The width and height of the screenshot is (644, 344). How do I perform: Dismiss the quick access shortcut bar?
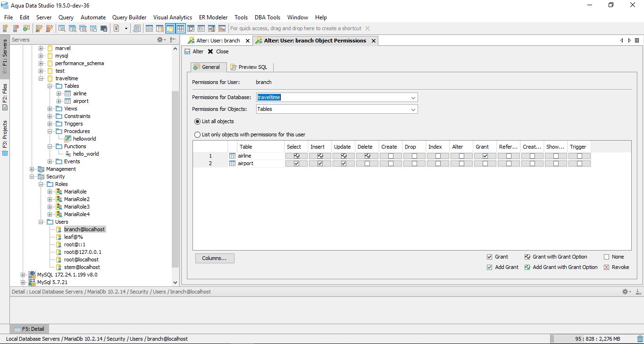pos(368,28)
